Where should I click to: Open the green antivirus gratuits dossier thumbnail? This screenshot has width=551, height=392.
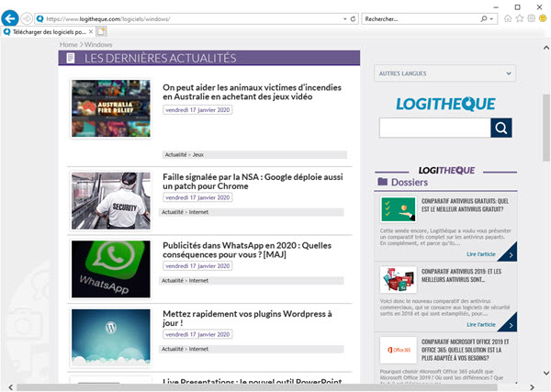(x=399, y=209)
